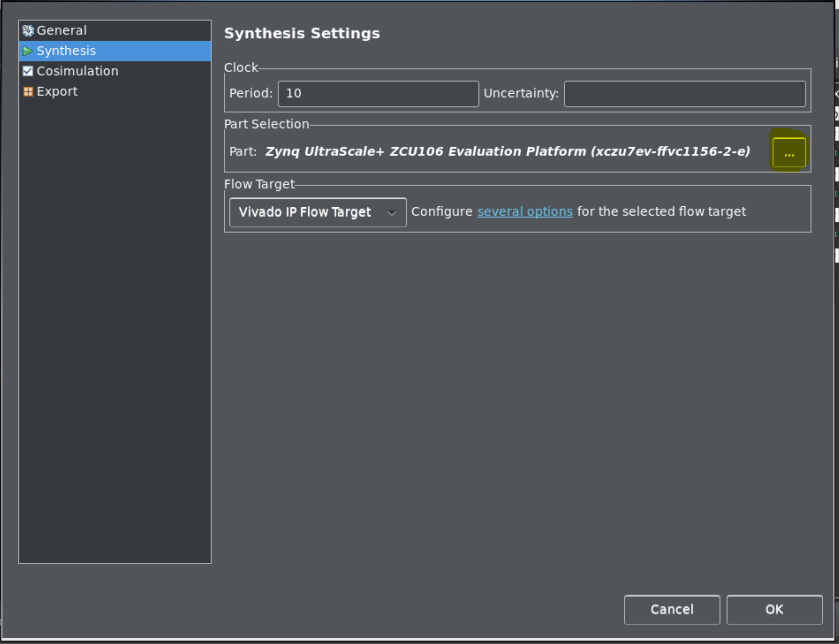Switch to the Export settings page

click(x=57, y=92)
